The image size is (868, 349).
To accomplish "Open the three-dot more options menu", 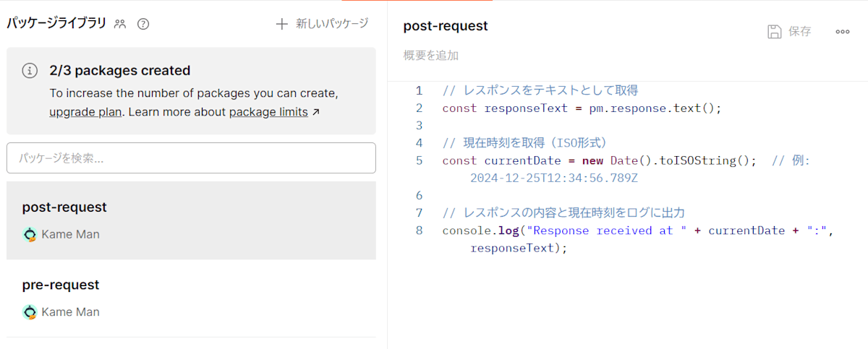I will click(x=843, y=31).
